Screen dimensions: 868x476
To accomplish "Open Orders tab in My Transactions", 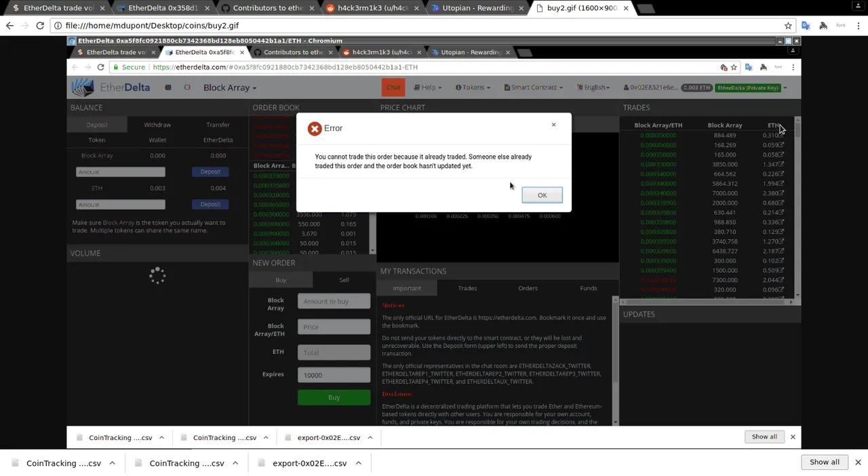I will click(528, 288).
